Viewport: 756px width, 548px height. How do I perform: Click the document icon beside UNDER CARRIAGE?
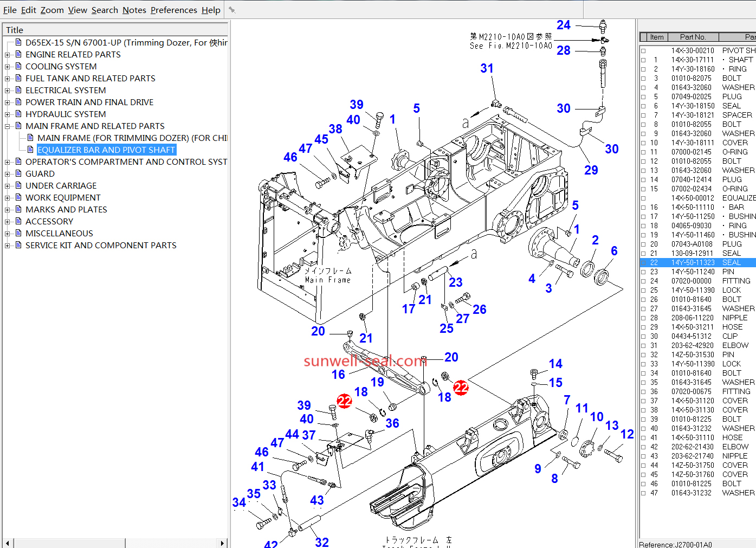[x=18, y=185]
